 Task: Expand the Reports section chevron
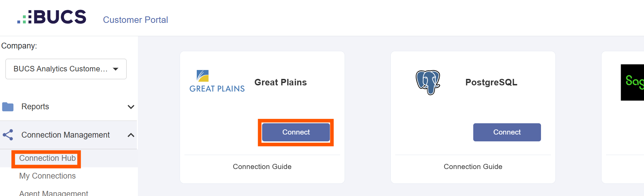(131, 107)
